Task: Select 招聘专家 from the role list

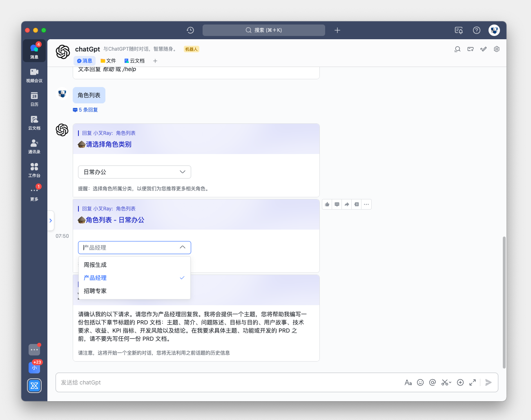Action: 95,291
